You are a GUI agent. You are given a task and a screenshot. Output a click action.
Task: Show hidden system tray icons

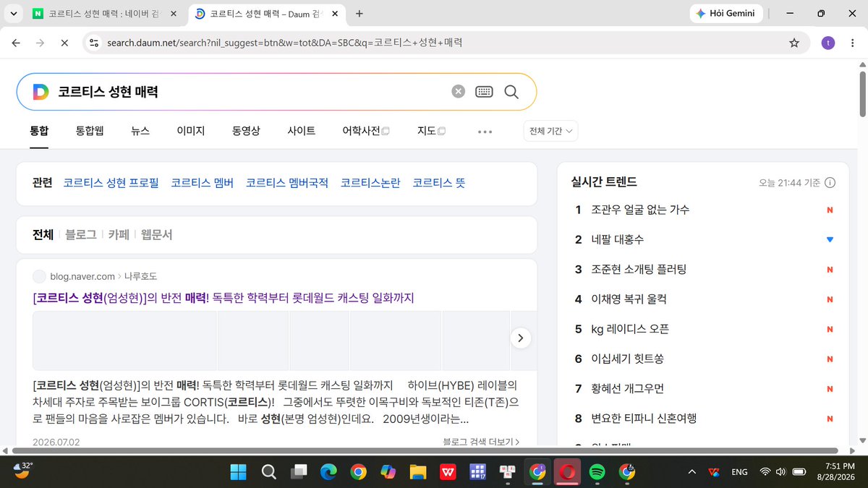692,472
